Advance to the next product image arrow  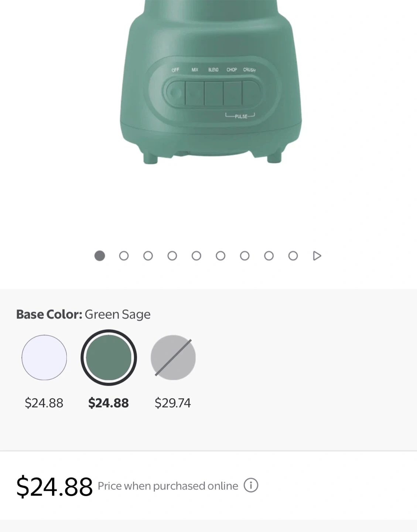tap(317, 256)
